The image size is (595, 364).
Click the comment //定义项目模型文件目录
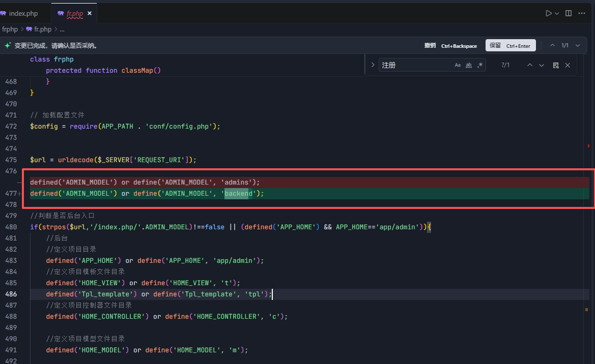(86, 339)
